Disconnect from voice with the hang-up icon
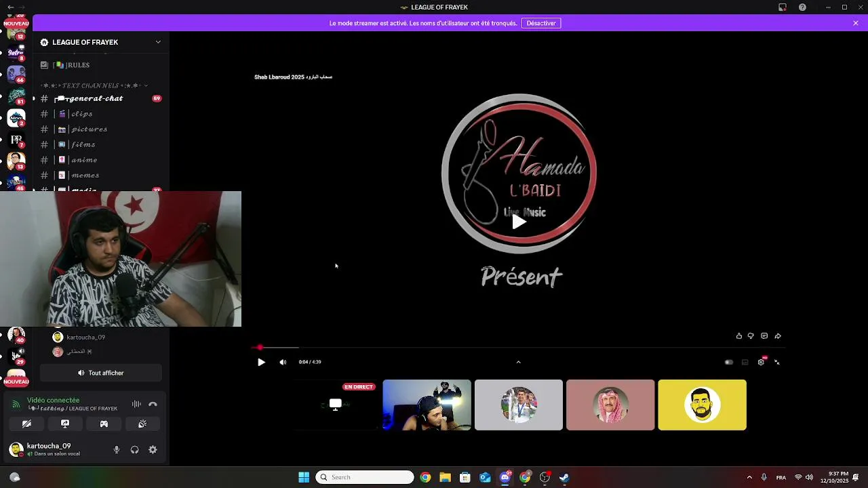Viewport: 868px width, 488px height. tap(153, 404)
